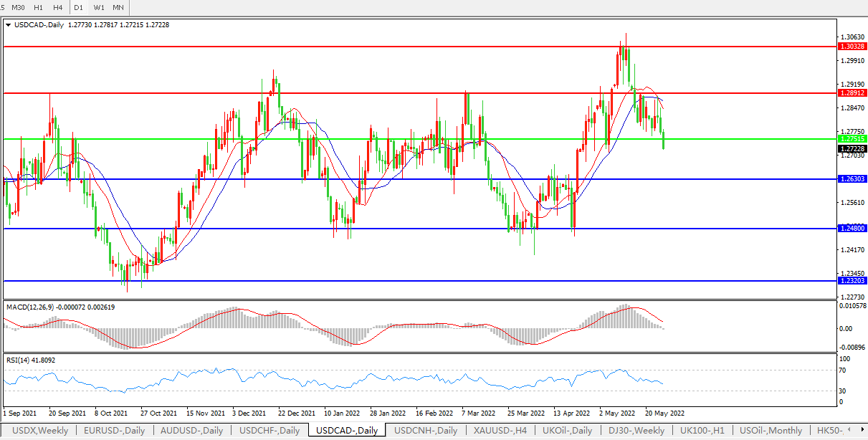Switch timeframe to M30
This screenshot has width=868, height=440.
click(x=19, y=7)
